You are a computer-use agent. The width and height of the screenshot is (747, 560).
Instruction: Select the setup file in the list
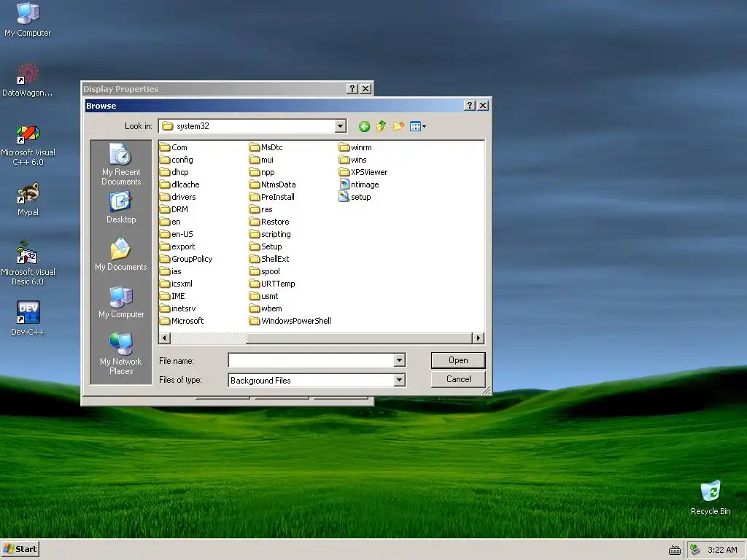point(355,197)
